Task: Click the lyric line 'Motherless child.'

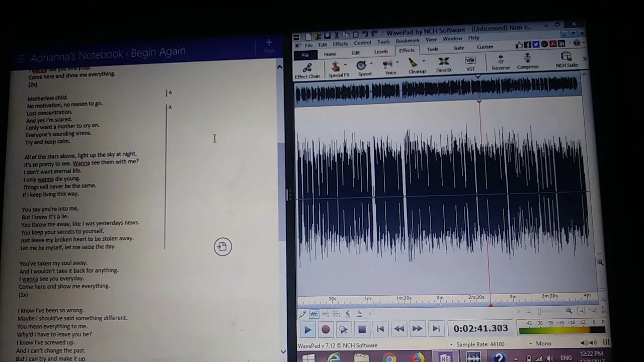Action: coord(47,98)
